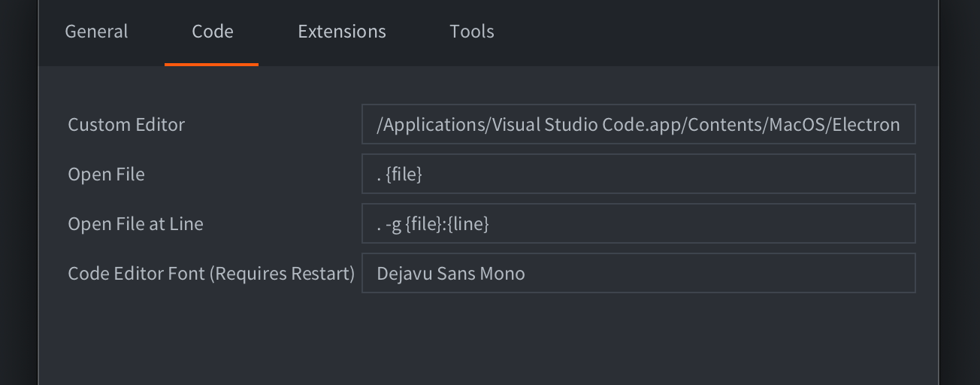
Task: Click the Open File label
Action: click(x=106, y=174)
